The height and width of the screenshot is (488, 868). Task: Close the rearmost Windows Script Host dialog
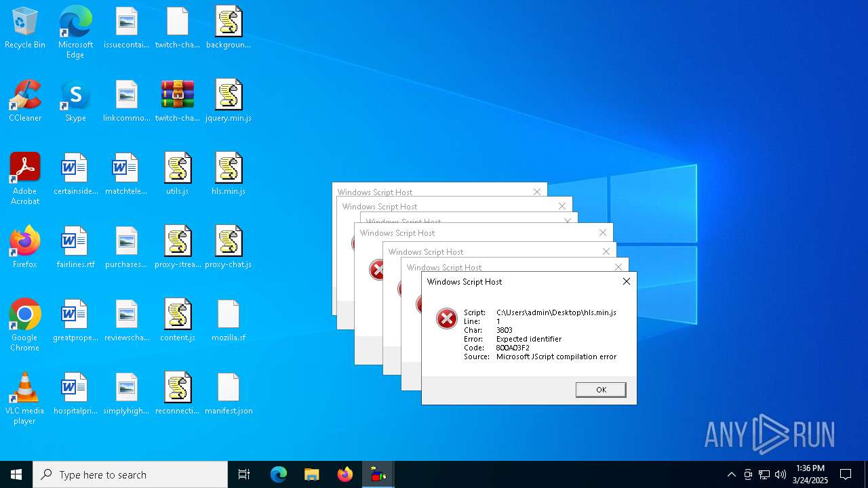pyautogui.click(x=537, y=192)
